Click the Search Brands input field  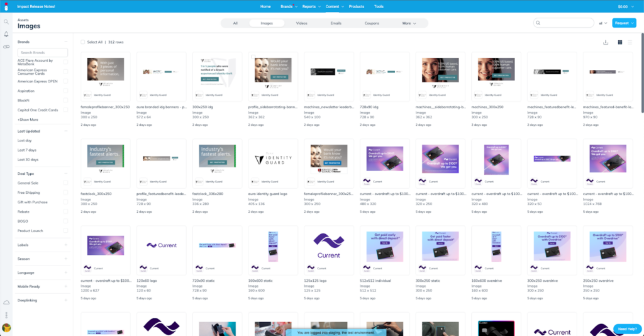point(43,53)
